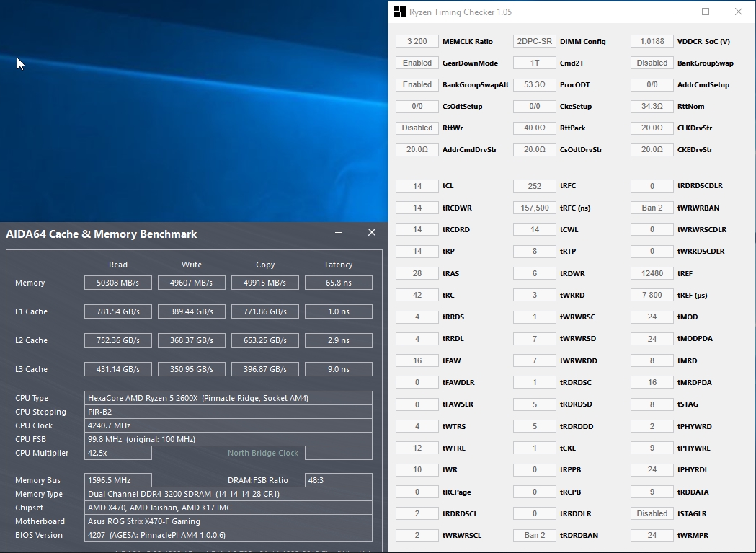
Task: Click the ProcODT 53.3Ω value
Action: pyautogui.click(x=534, y=85)
